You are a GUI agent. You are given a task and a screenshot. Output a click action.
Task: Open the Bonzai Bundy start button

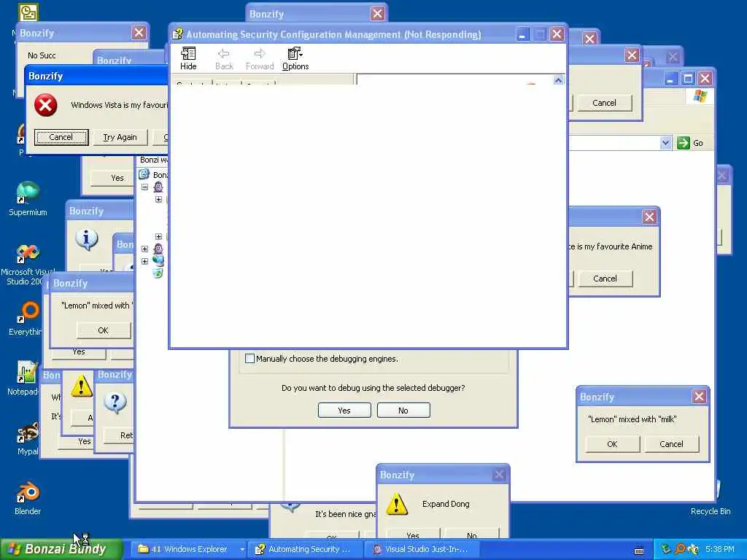tap(61, 549)
